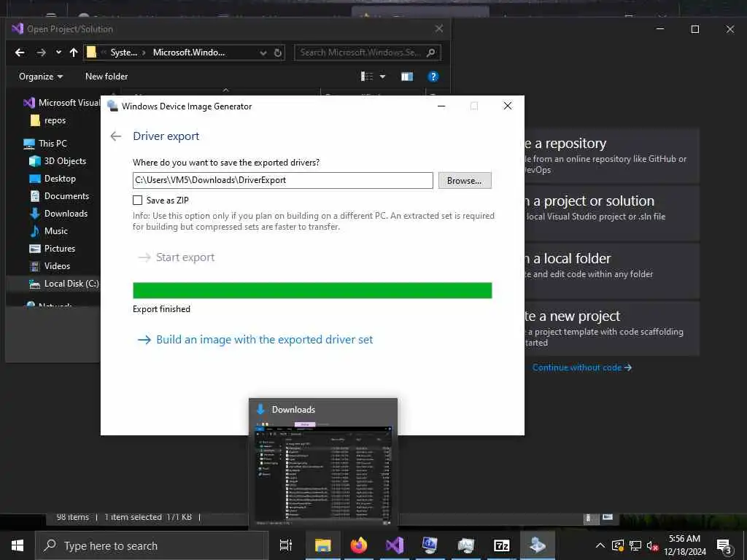Open the view options dropdown arrow
The width and height of the screenshot is (747, 560).
(382, 76)
